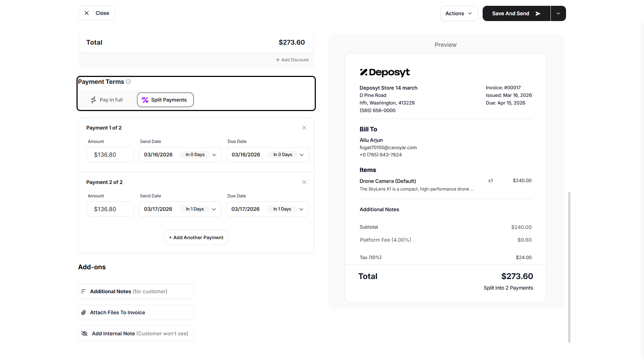This screenshot has height=360, width=644.
Task: Click 'Drone Camera (Default)' item in preview
Action: pyautogui.click(x=388, y=181)
